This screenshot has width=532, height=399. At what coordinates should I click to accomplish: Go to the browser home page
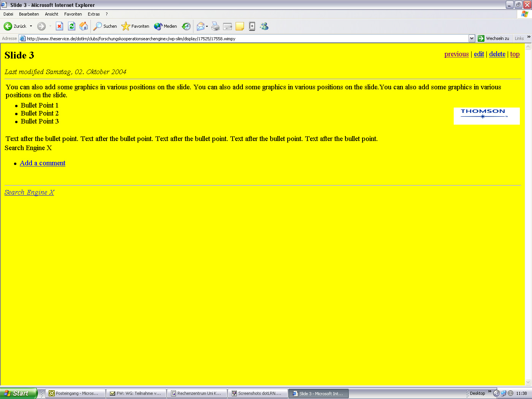(x=84, y=26)
